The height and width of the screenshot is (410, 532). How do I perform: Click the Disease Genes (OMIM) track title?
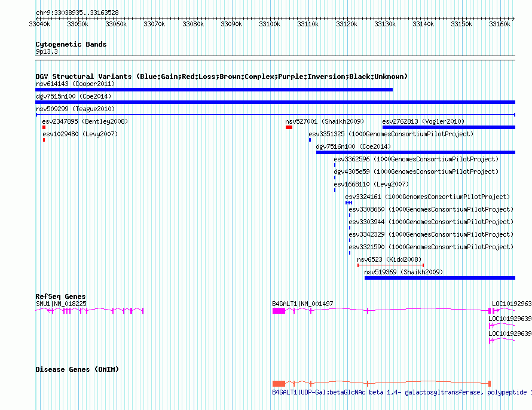[x=77, y=369]
